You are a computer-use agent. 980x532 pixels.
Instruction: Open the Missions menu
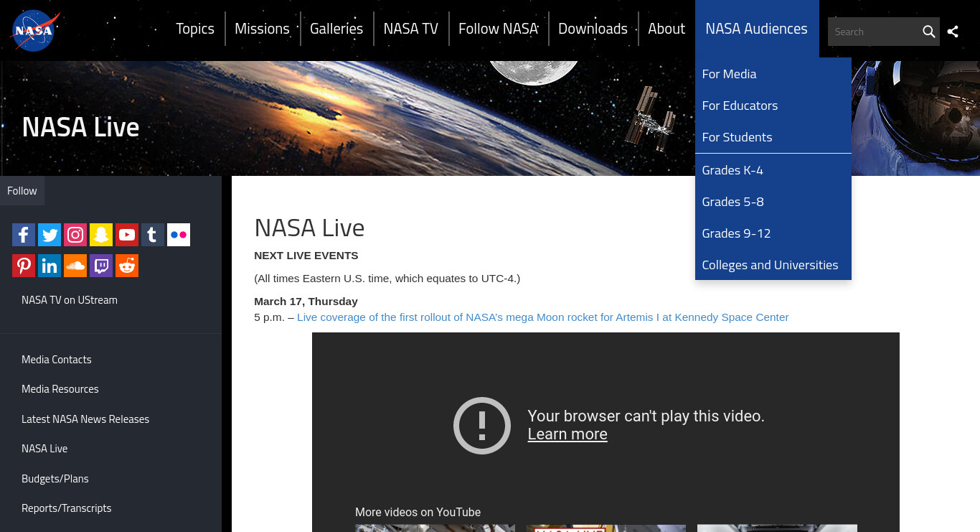coord(262,29)
